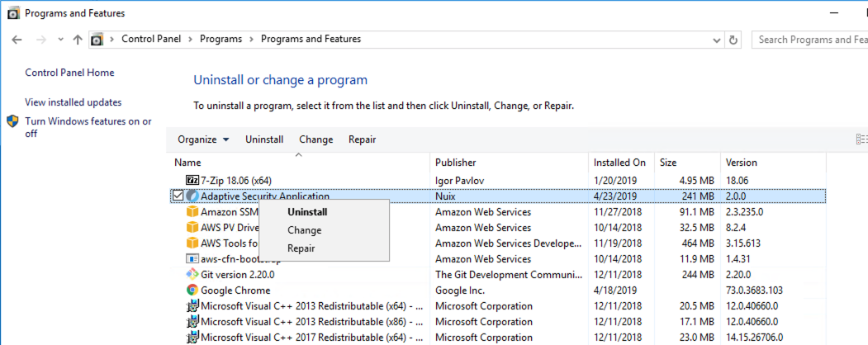This screenshot has height=345, width=868.
Task: Click The Git Development Community publisher cell
Action: click(x=510, y=274)
